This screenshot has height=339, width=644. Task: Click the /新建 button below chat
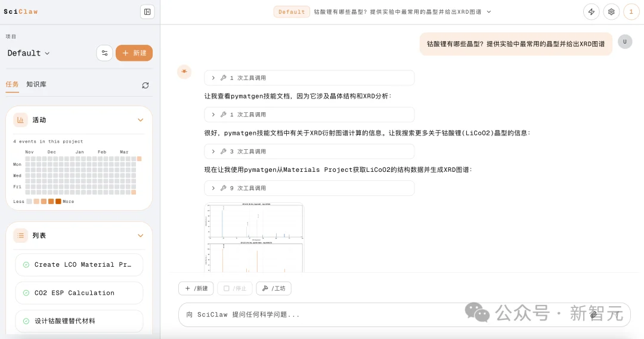[x=196, y=288]
